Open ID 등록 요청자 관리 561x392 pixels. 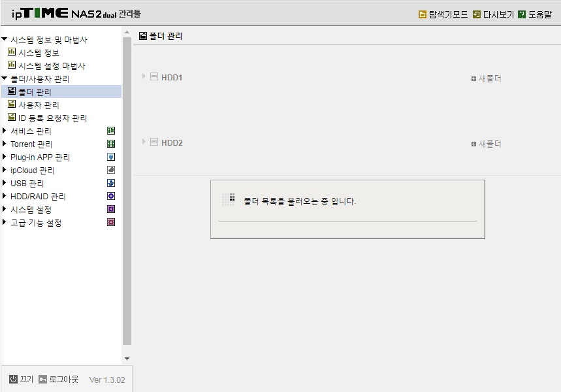[x=53, y=118]
